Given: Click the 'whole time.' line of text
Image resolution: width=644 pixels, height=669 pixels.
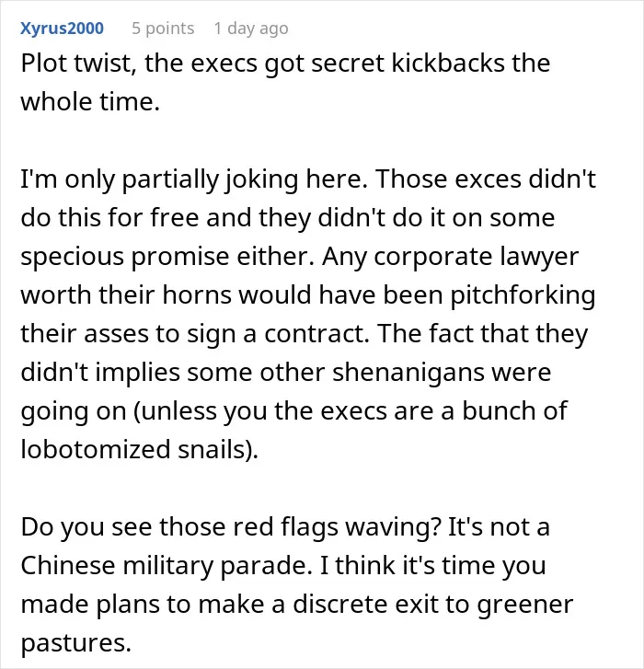Looking at the screenshot, I should pos(90,102).
